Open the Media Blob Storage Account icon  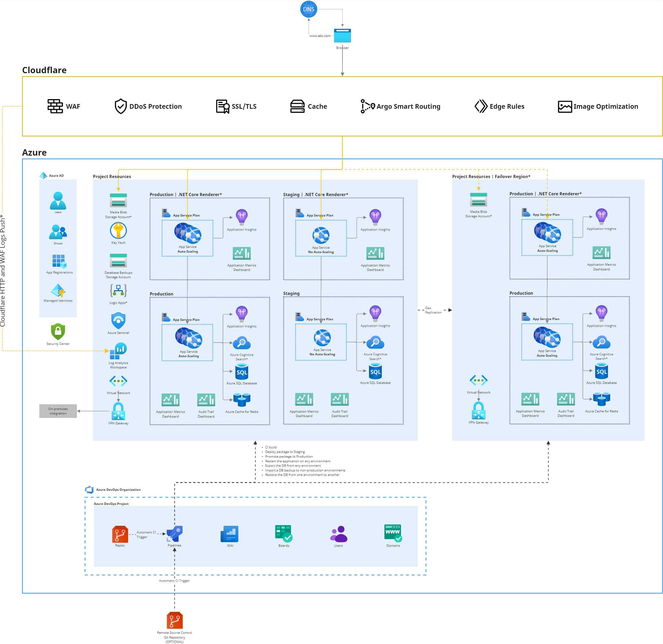[118, 200]
